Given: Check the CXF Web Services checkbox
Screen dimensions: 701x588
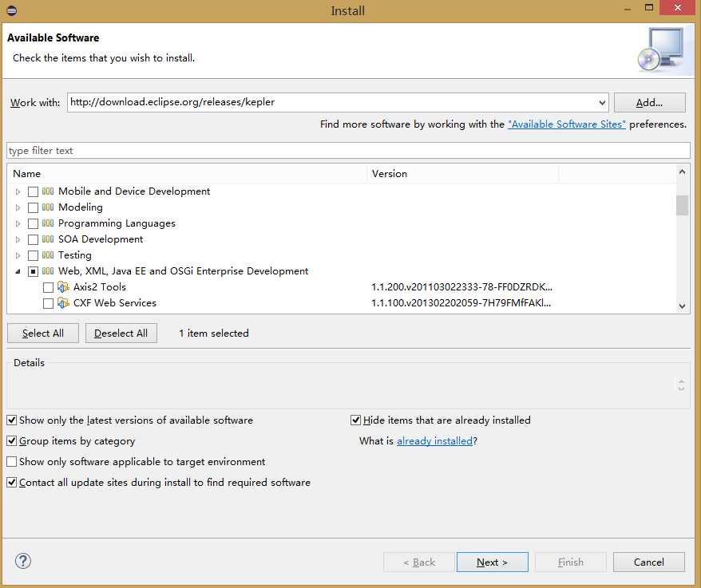Looking at the screenshot, I should [x=48, y=303].
